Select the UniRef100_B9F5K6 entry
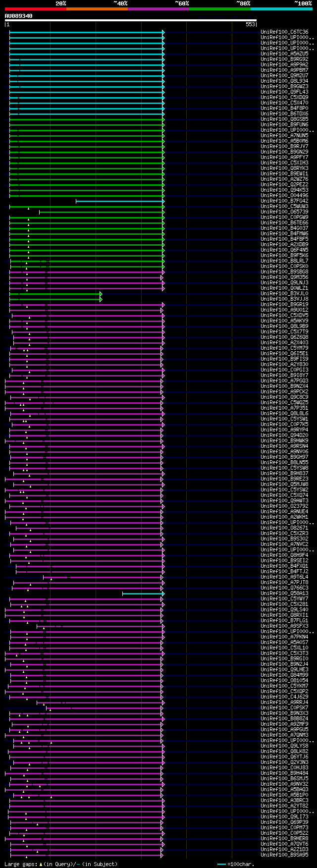This screenshot has width=317, height=868. tap(284, 256)
